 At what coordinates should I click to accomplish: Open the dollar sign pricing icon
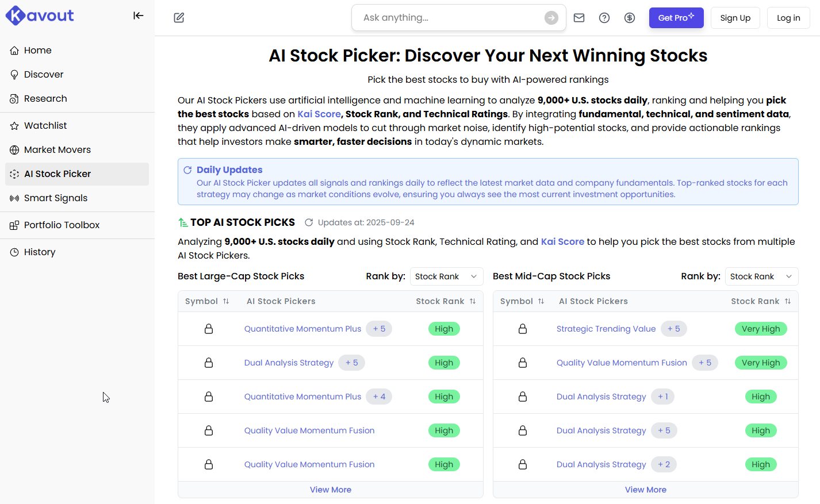(x=630, y=18)
